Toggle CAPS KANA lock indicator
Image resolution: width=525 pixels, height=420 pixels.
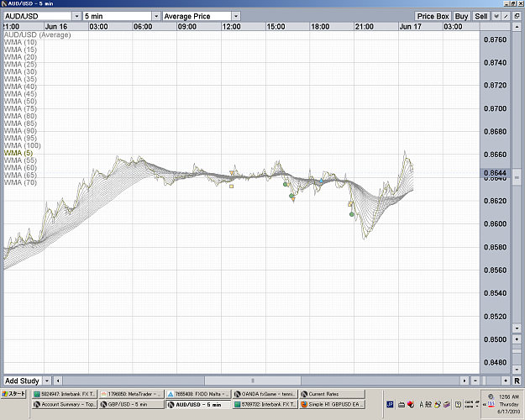(469, 404)
